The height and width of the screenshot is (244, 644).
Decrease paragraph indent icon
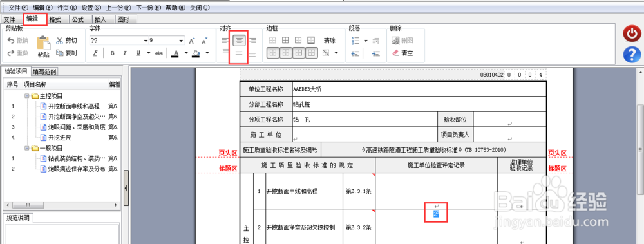[355, 53]
